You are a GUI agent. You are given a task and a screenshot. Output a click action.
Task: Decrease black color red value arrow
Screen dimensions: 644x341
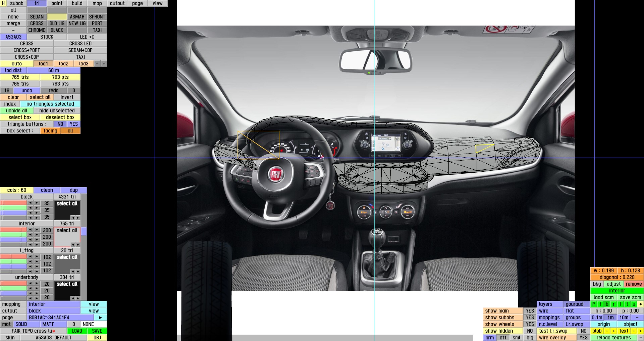click(30, 203)
